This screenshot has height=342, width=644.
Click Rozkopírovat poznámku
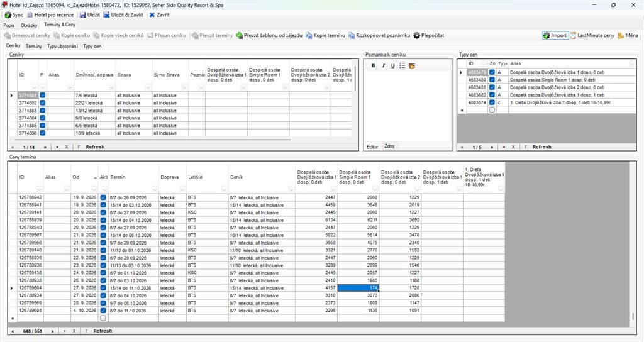[x=379, y=35]
